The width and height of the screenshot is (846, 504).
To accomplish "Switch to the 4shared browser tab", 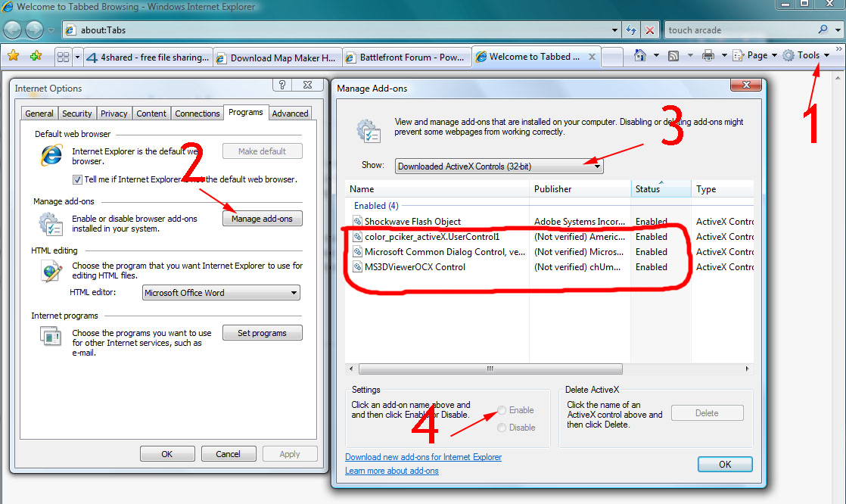I will [148, 58].
